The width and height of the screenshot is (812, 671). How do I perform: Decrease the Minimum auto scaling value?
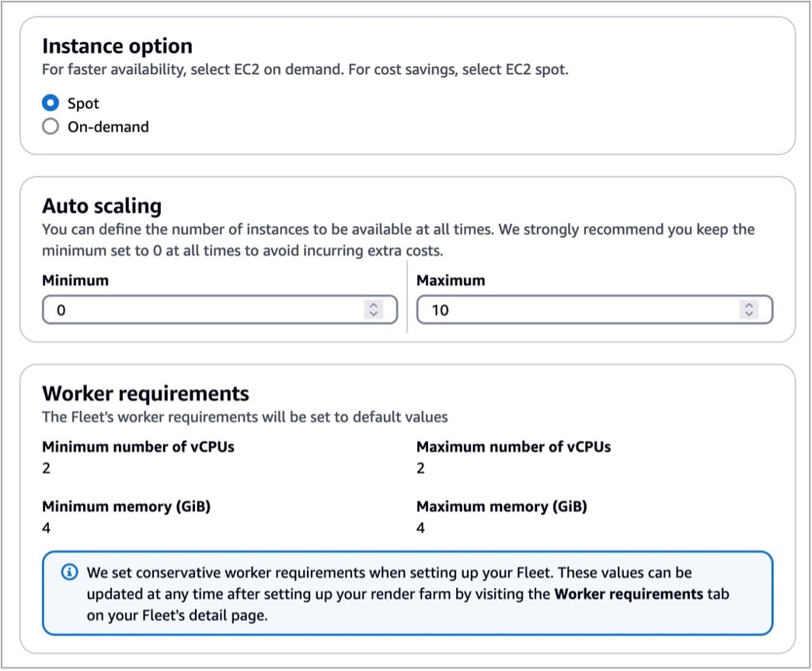click(x=374, y=314)
